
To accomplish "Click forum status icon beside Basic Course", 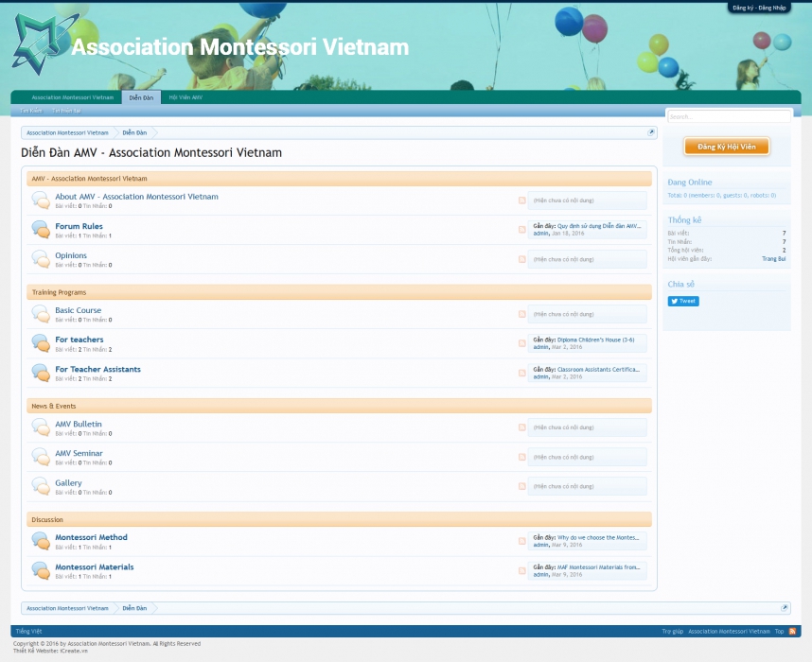I will pyautogui.click(x=41, y=314).
